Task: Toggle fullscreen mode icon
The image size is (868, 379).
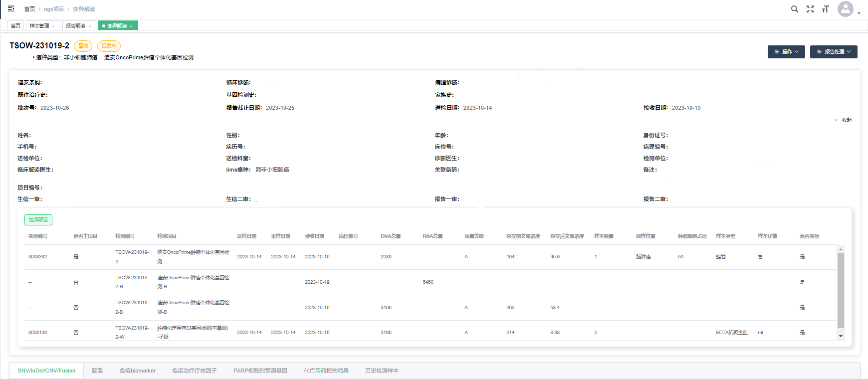Action: point(810,9)
